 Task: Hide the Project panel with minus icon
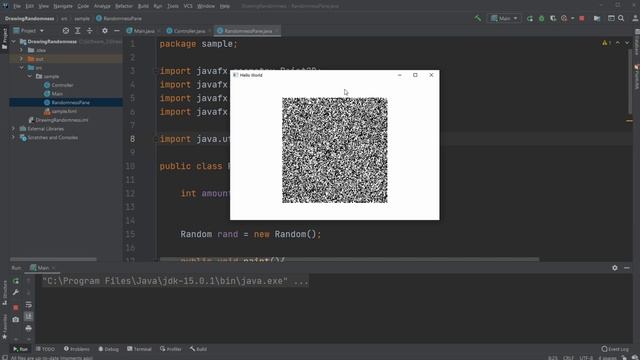[x=117, y=31]
